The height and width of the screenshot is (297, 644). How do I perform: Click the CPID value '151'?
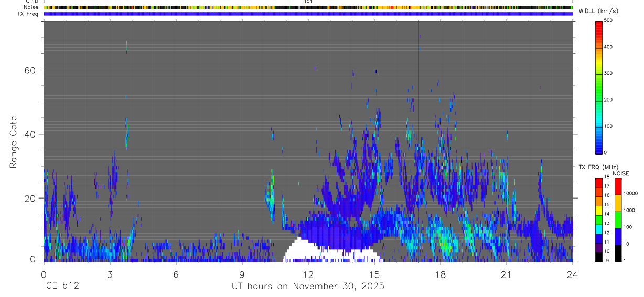click(x=308, y=2)
